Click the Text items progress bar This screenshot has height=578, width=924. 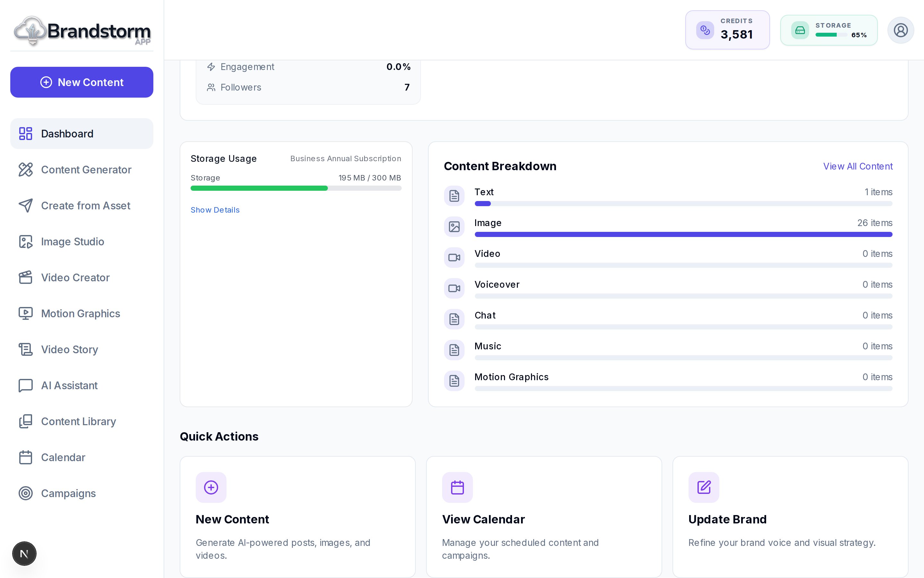tap(683, 203)
